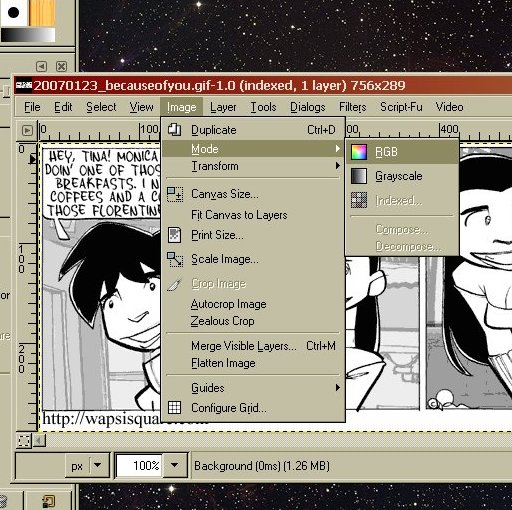
Task: Open the Tools menu
Action: pyautogui.click(x=263, y=107)
